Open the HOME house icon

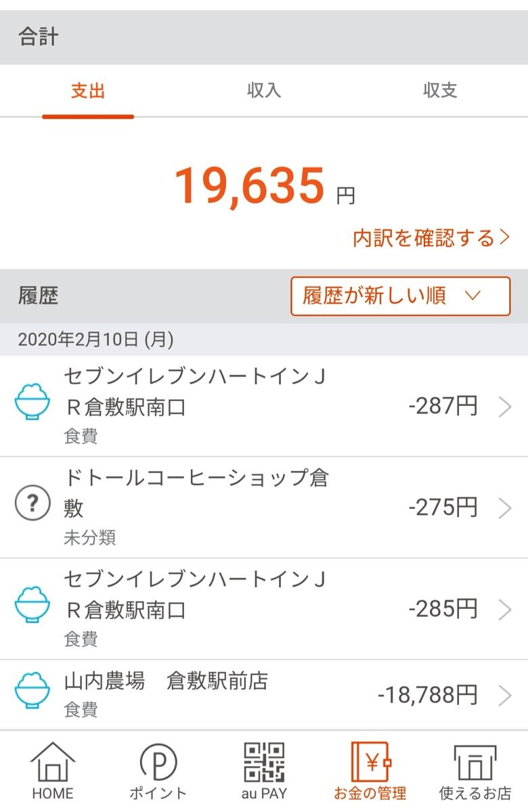52,763
